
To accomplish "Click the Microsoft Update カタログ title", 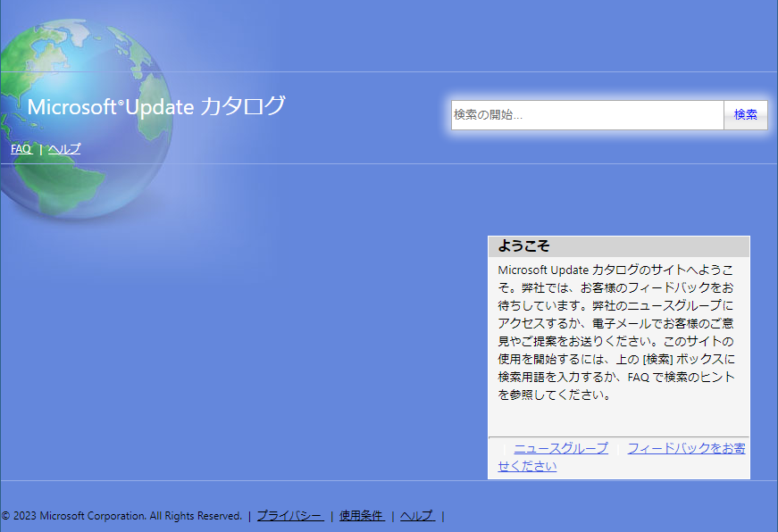I will tap(156, 106).
